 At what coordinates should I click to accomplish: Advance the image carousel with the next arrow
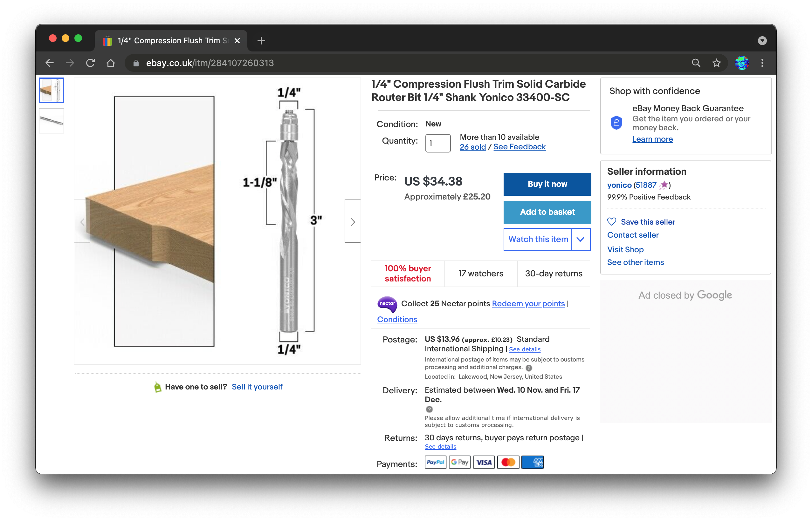pyautogui.click(x=353, y=222)
